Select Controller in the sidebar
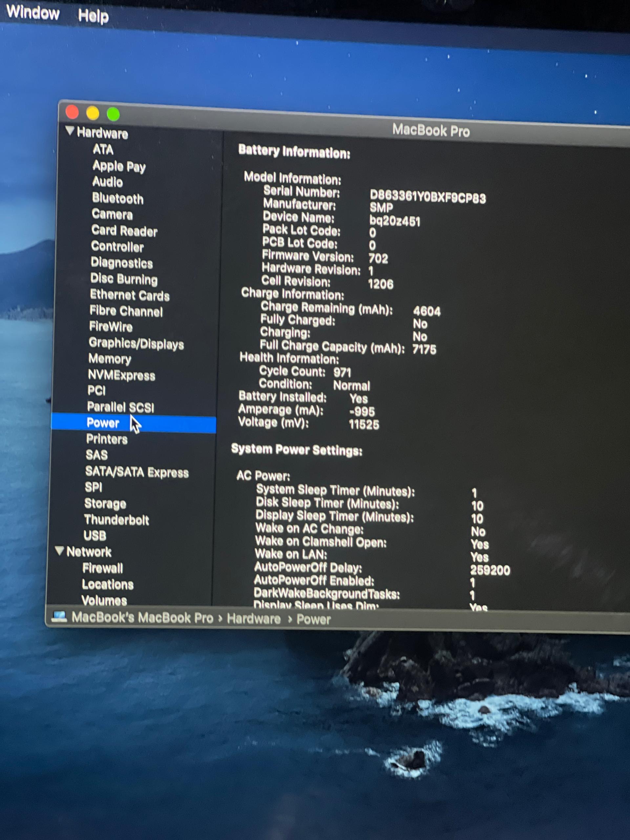Image resolution: width=630 pixels, height=840 pixels. click(117, 246)
